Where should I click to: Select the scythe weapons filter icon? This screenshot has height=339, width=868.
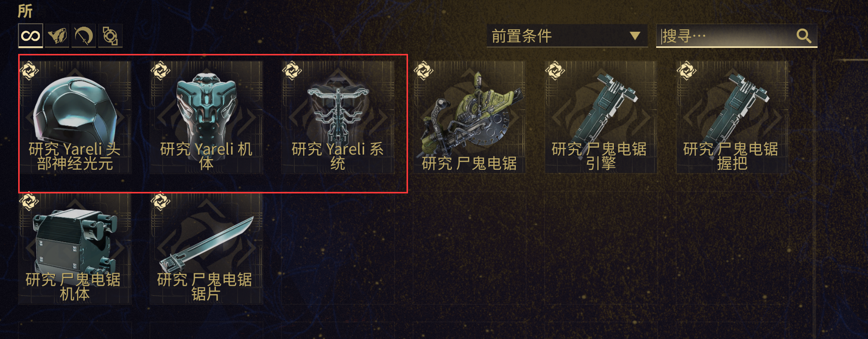pos(84,36)
